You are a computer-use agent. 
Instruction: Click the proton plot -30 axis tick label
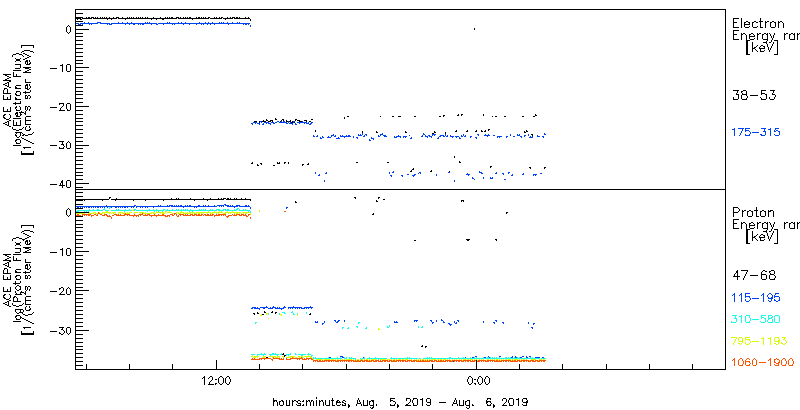pos(62,329)
